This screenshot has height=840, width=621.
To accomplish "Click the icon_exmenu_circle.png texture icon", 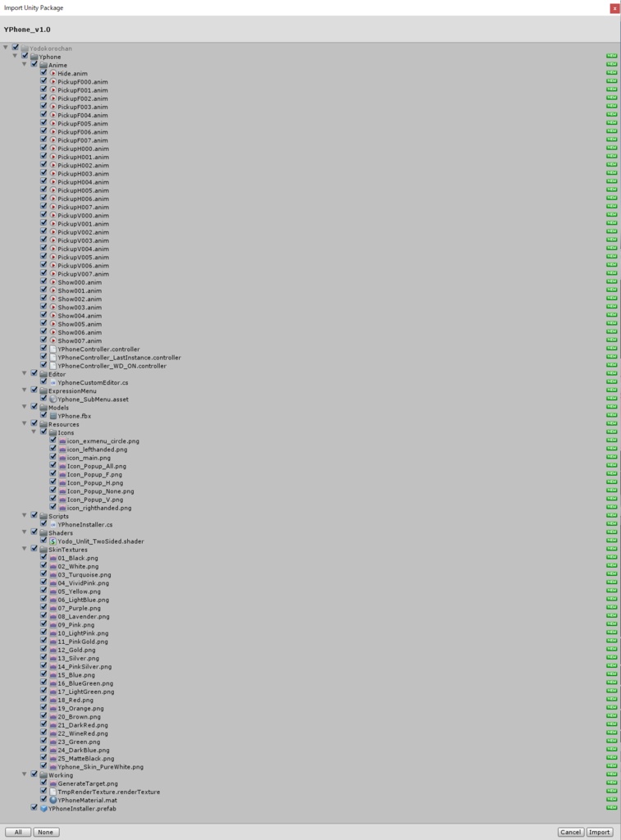I will point(62,441).
